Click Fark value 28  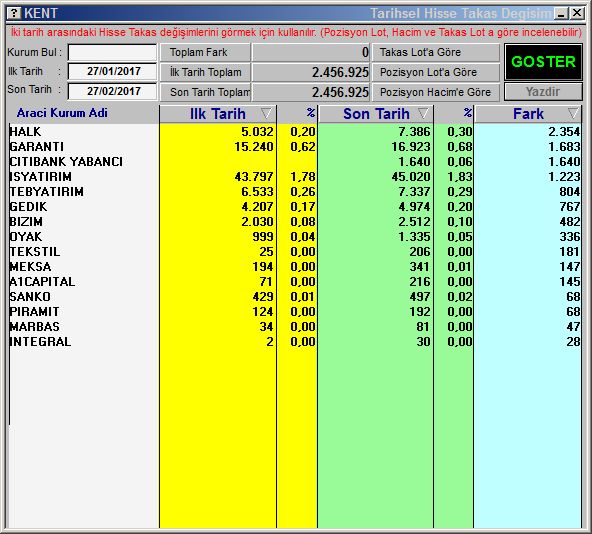[x=574, y=342]
